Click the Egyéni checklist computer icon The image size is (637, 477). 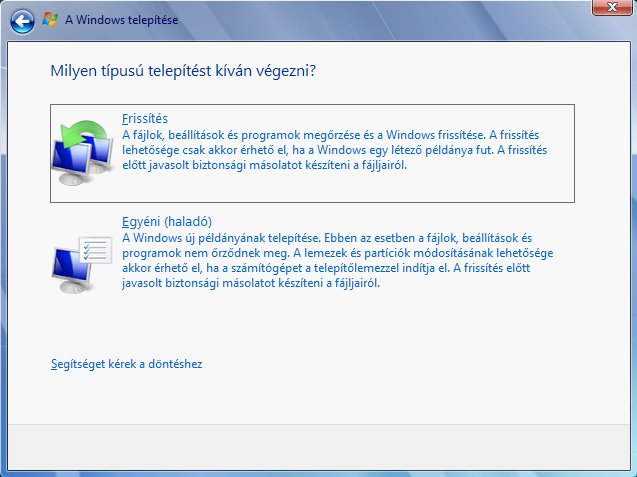82,265
